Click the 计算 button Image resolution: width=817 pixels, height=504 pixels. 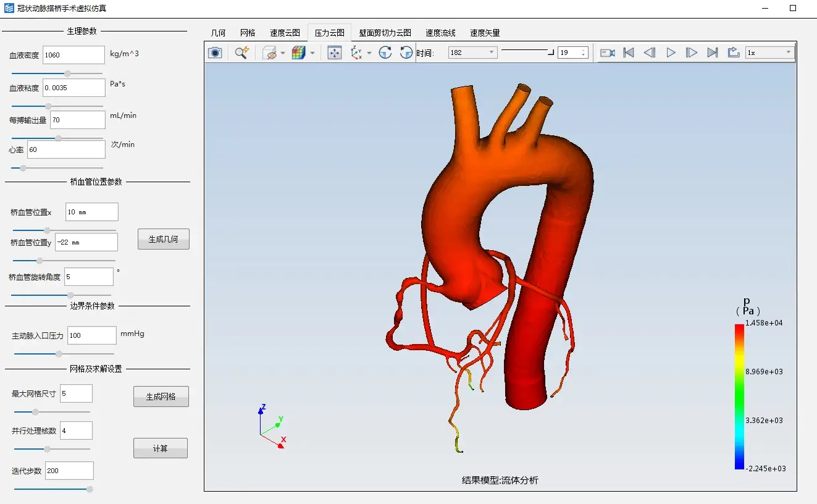pyautogui.click(x=161, y=448)
